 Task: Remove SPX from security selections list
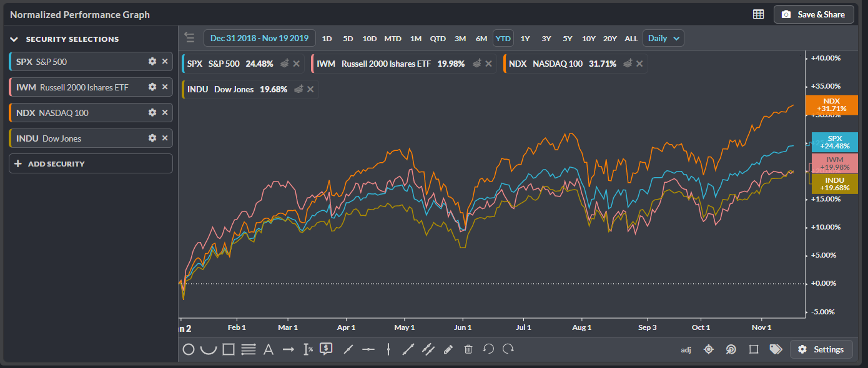pos(165,61)
